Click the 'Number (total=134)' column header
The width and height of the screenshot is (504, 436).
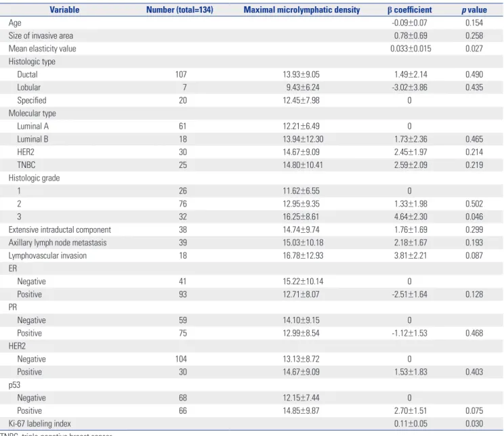click(x=180, y=9)
